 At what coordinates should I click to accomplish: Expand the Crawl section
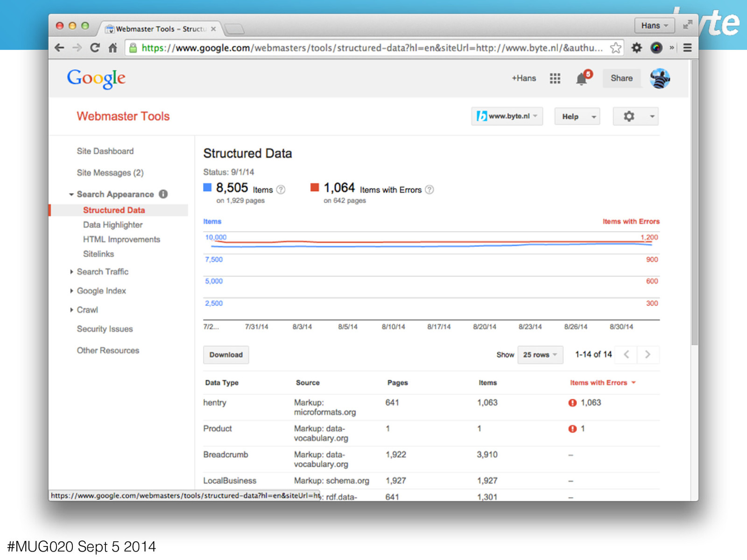point(71,310)
